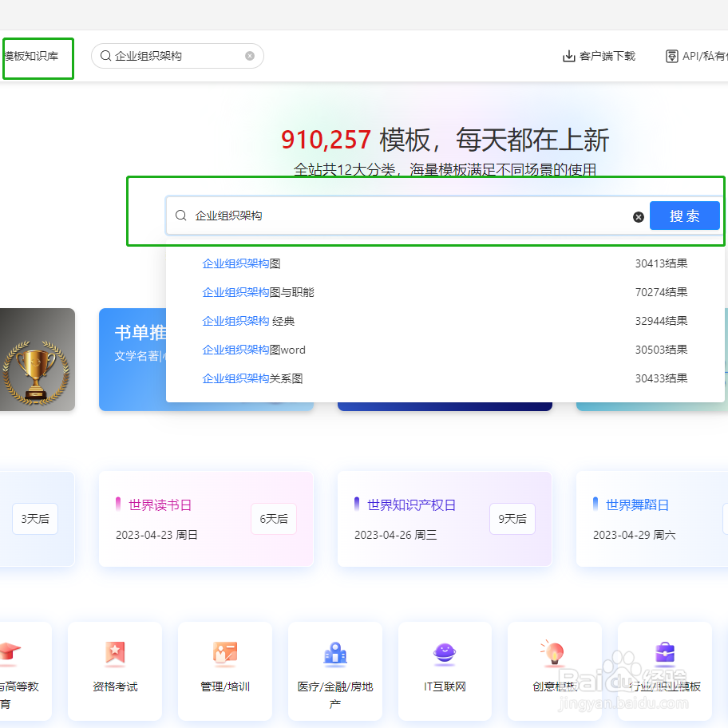Screen dimensions: 728x728
Task: Click the 9天后 badge on 世界知识产权日
Action: coord(512,519)
